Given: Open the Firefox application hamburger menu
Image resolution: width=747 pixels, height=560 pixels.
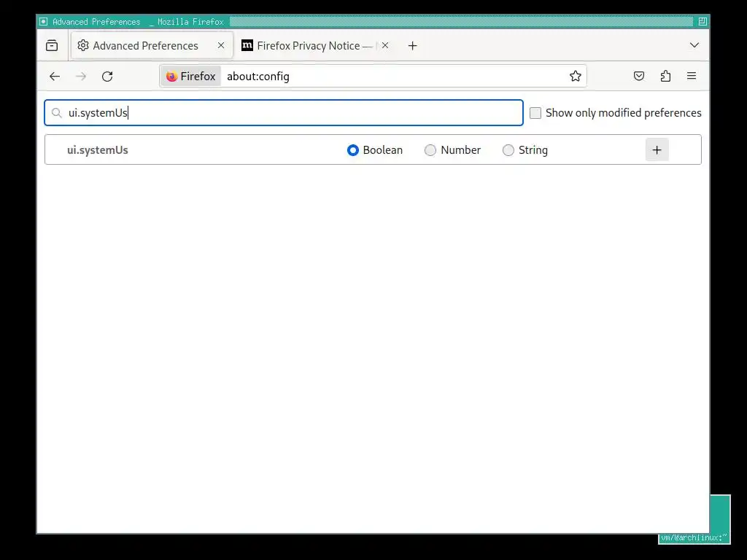Looking at the screenshot, I should (692, 76).
